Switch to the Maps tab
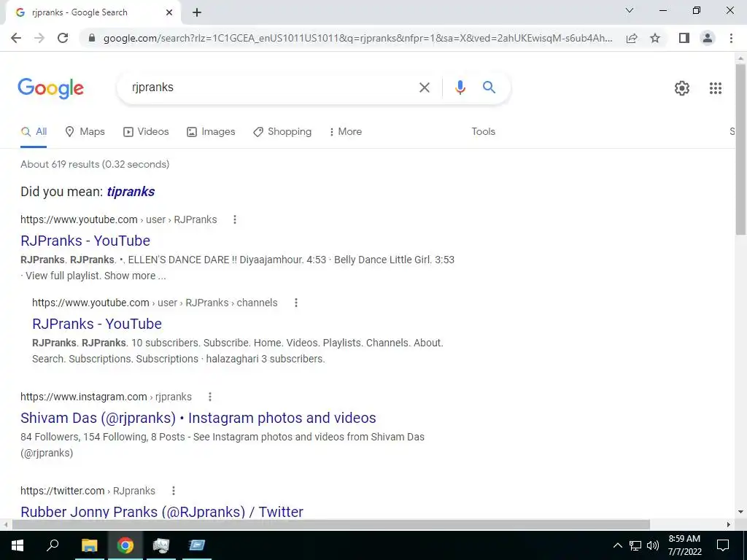 [x=85, y=132]
